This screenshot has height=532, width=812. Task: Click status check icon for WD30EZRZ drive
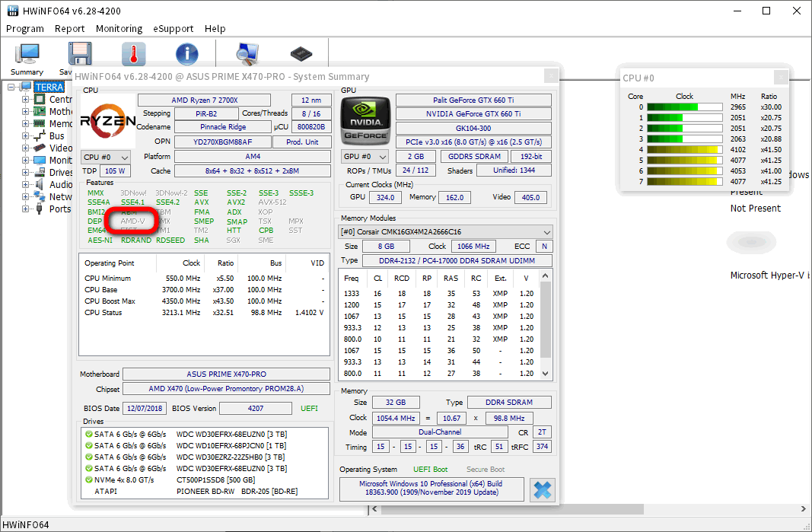[x=89, y=457]
